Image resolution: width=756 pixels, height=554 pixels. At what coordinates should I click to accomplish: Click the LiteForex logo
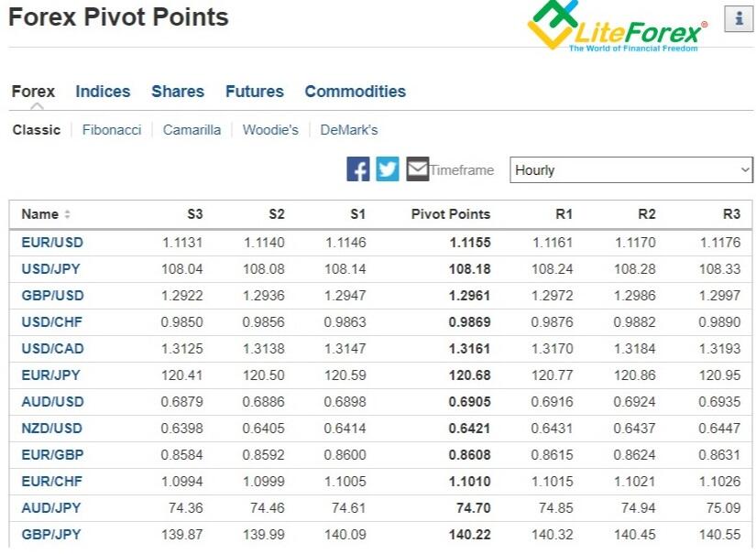coord(617,26)
